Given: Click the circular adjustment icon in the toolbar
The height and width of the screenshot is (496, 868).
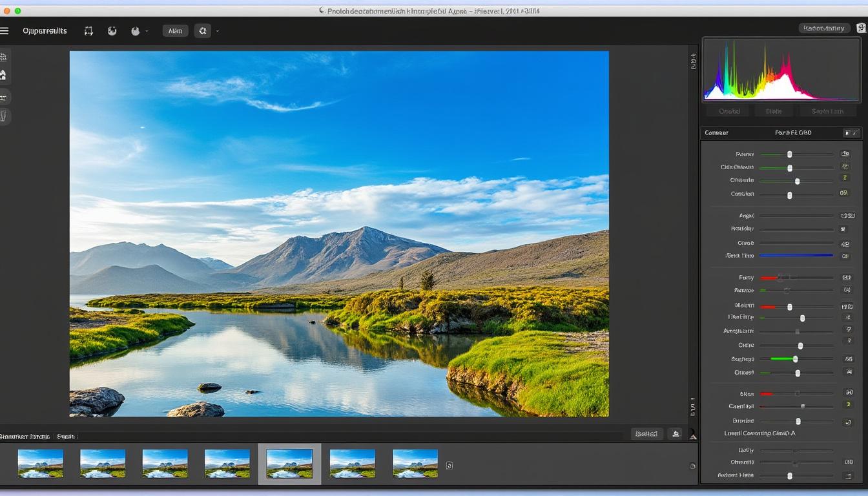Looking at the screenshot, I should pyautogui.click(x=112, y=30).
